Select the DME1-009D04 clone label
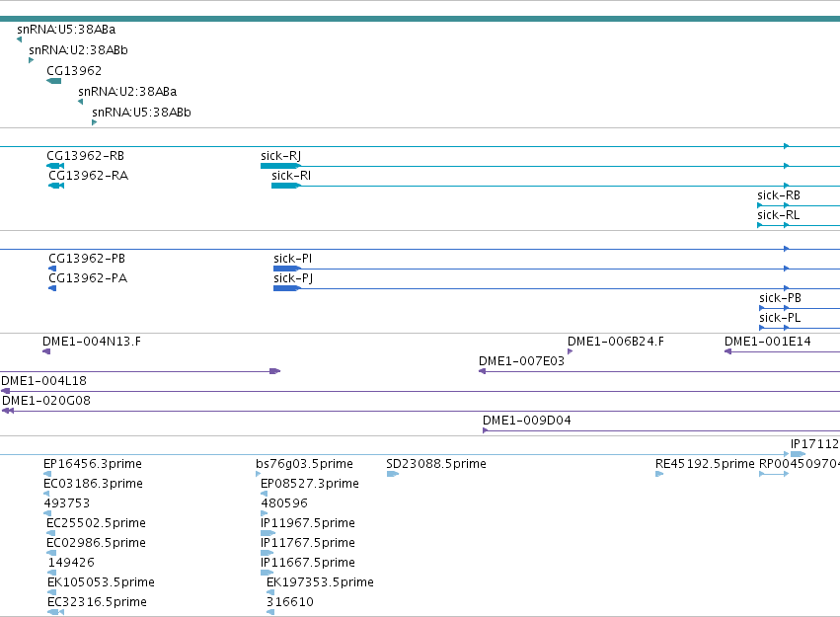Image resolution: width=840 pixels, height=617 pixels. click(x=527, y=421)
